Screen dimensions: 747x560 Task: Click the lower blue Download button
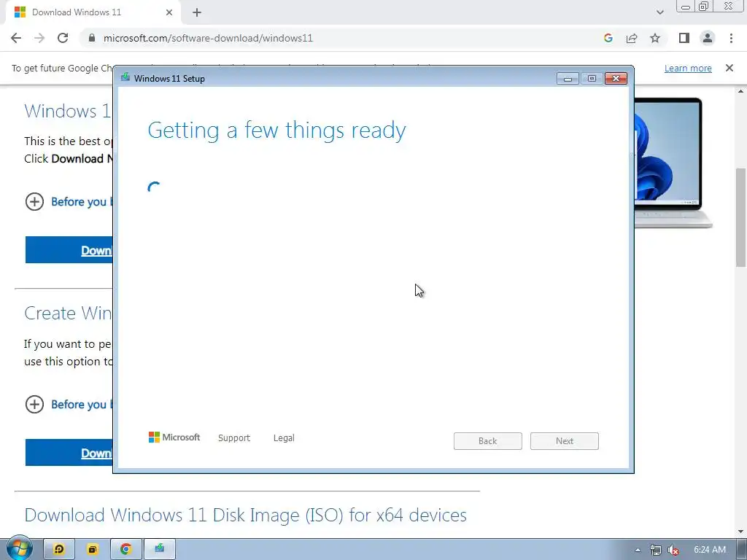click(x=69, y=453)
